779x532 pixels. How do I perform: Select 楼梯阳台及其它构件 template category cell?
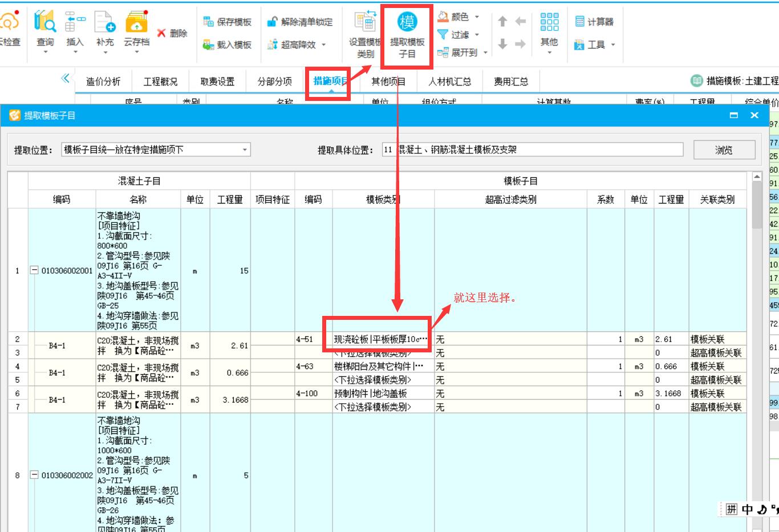tap(383, 366)
